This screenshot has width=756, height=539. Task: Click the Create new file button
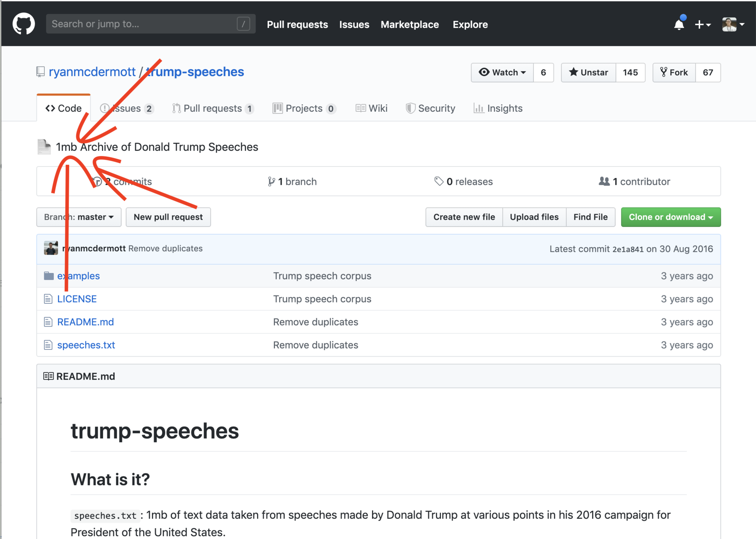click(x=464, y=217)
